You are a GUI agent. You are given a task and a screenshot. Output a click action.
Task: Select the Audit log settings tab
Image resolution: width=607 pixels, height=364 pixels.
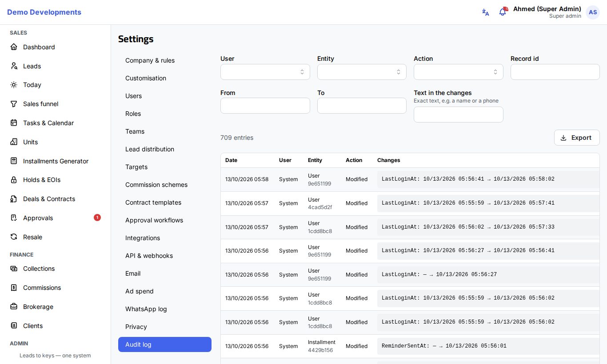(165, 344)
